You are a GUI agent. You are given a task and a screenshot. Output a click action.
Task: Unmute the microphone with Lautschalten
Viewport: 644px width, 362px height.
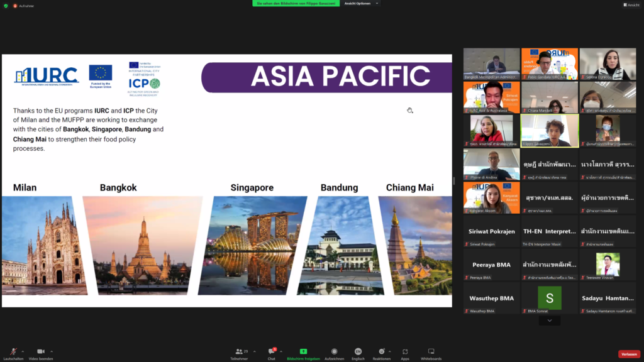(x=13, y=352)
